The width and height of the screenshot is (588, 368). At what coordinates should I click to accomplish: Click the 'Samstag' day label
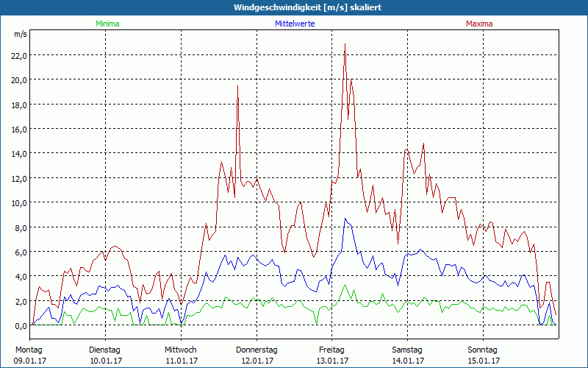click(x=407, y=350)
